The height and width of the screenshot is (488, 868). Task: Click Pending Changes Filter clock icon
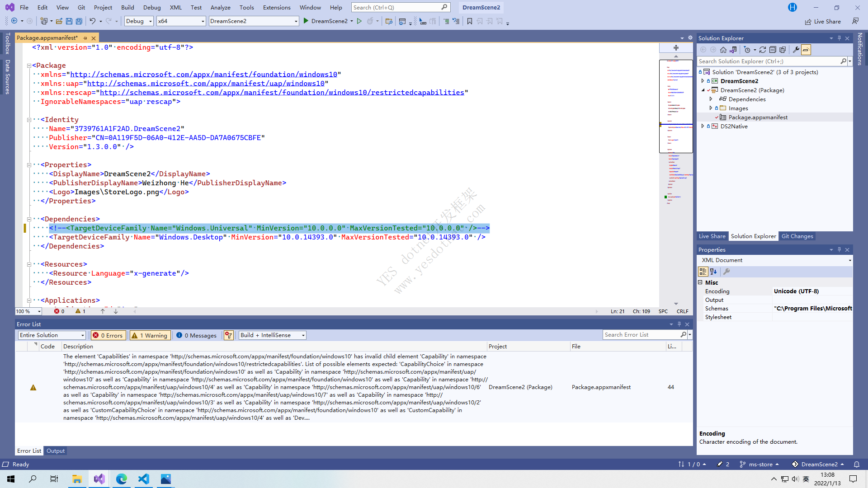point(747,50)
